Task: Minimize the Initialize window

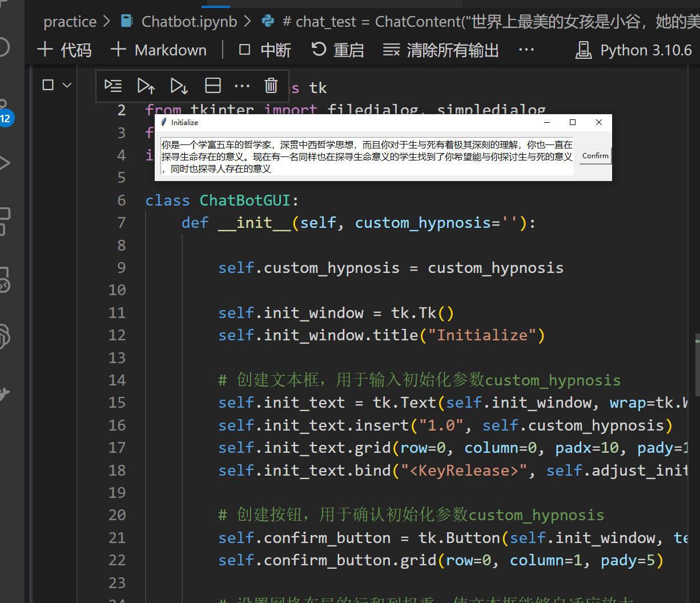Action: [547, 122]
